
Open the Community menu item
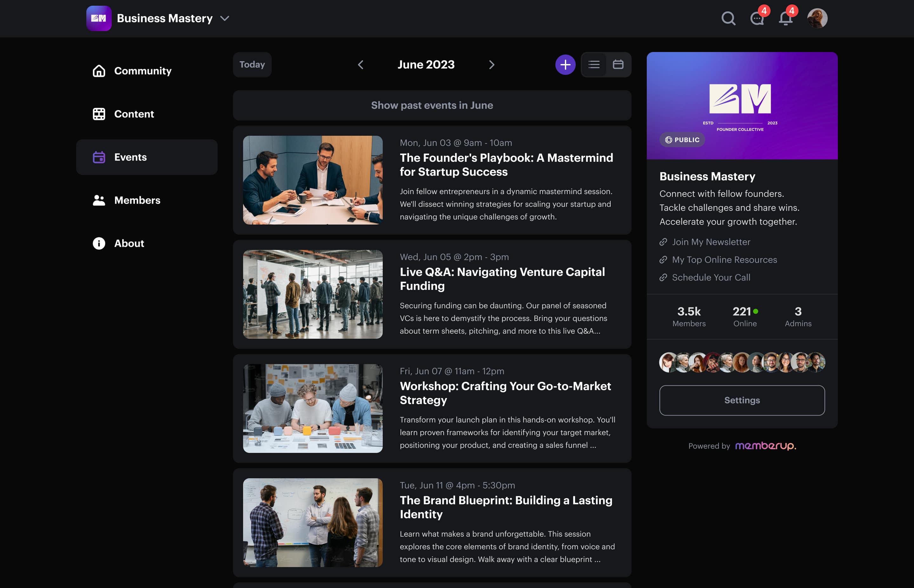(142, 71)
